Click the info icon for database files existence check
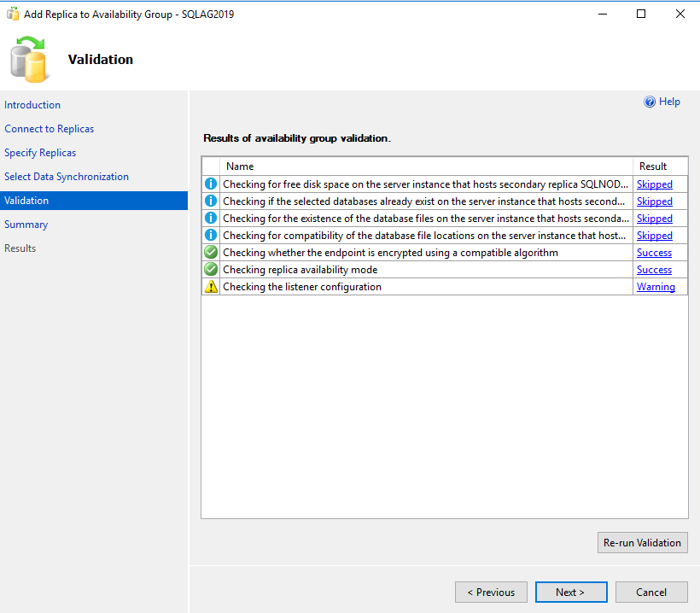This screenshot has height=613, width=700. [x=211, y=218]
